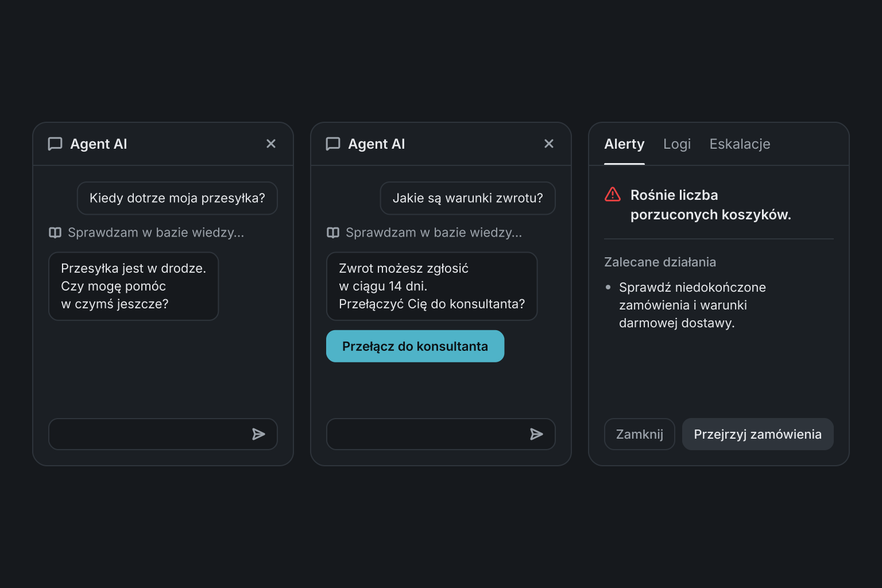The image size is (882, 588).
Task: Click the Przełącz do konsultanta button
Action: (415, 346)
